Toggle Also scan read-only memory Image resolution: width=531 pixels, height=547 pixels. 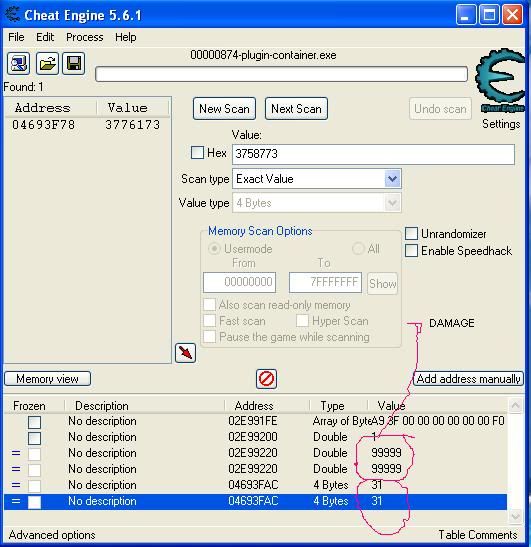pos(209,305)
